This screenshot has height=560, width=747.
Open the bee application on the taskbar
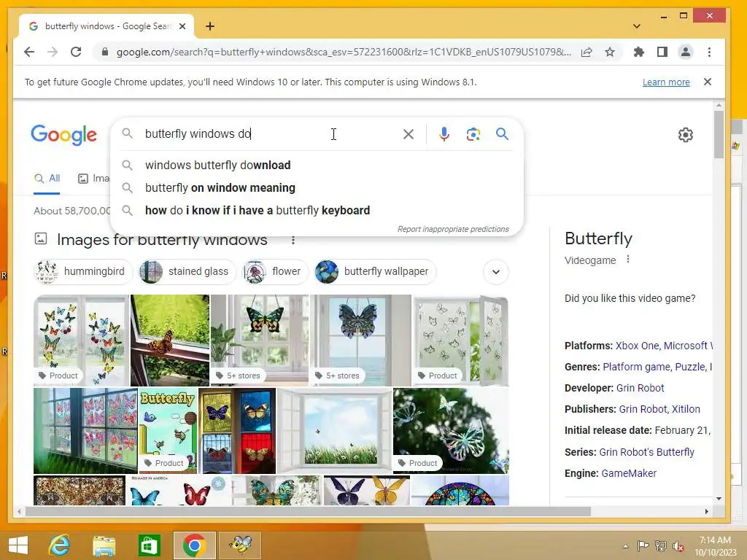(x=240, y=545)
